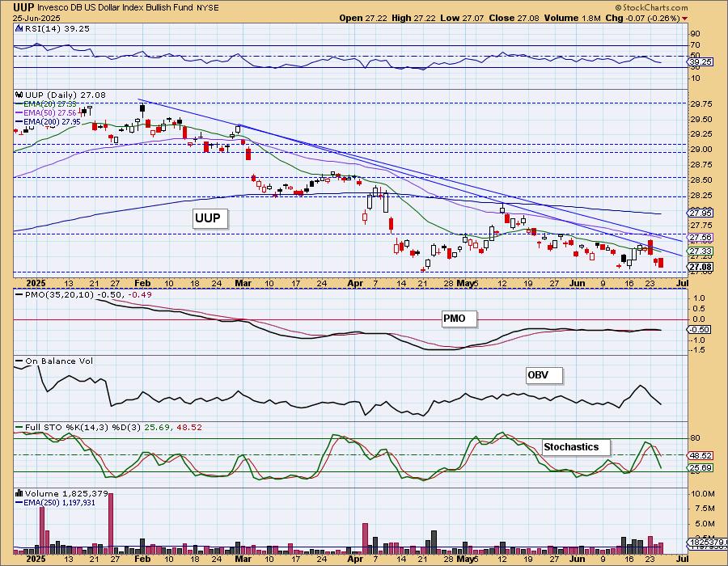The width and height of the screenshot is (728, 566).
Task: Click the 10.0M volume axis label
Action: coord(702,493)
